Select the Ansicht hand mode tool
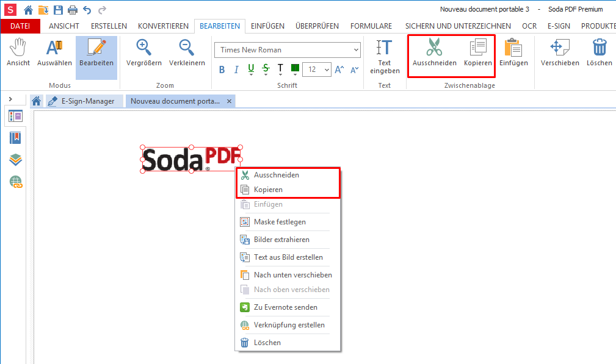616x364 pixels. [x=18, y=52]
